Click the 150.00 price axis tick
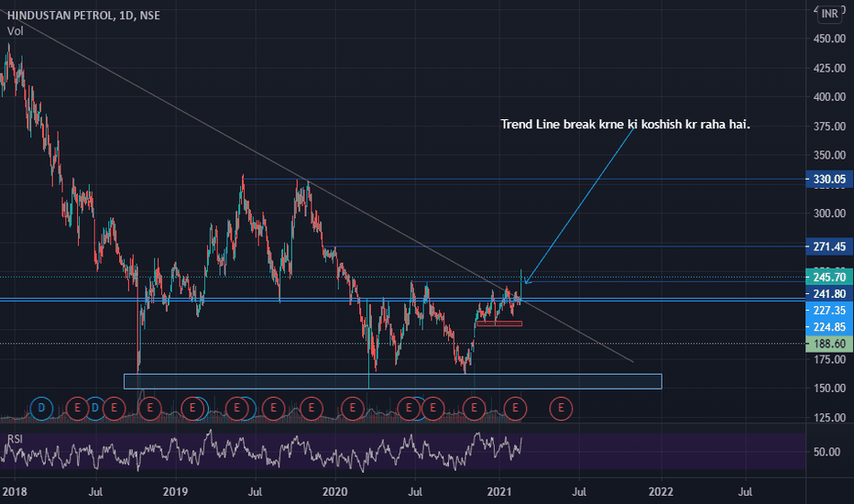Image resolution: width=854 pixels, height=504 pixels. tap(829, 389)
